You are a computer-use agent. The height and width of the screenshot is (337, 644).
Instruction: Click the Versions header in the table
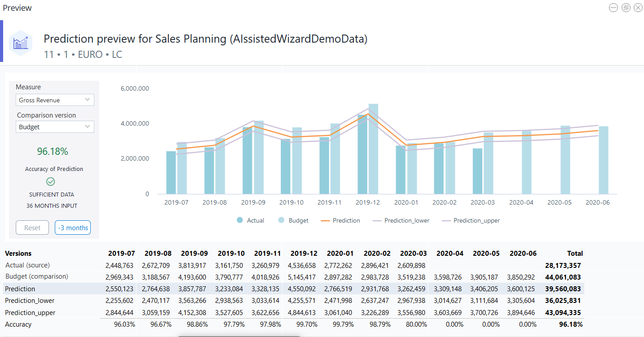(x=18, y=253)
